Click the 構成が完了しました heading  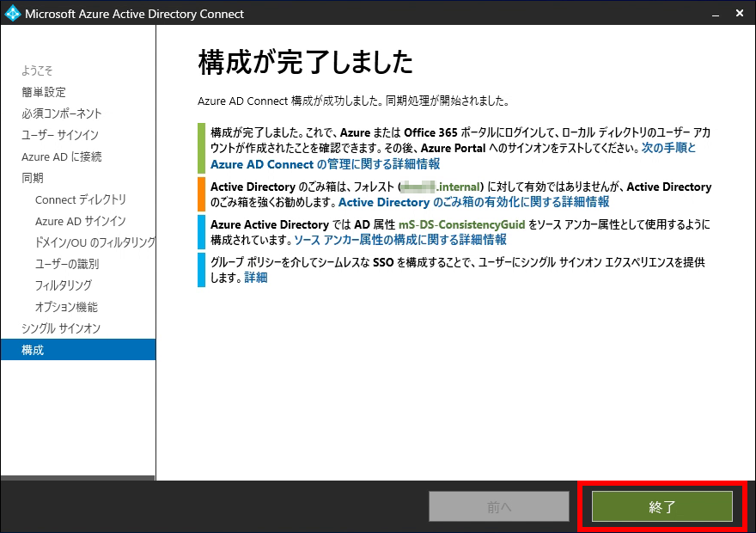pyautogui.click(x=305, y=62)
